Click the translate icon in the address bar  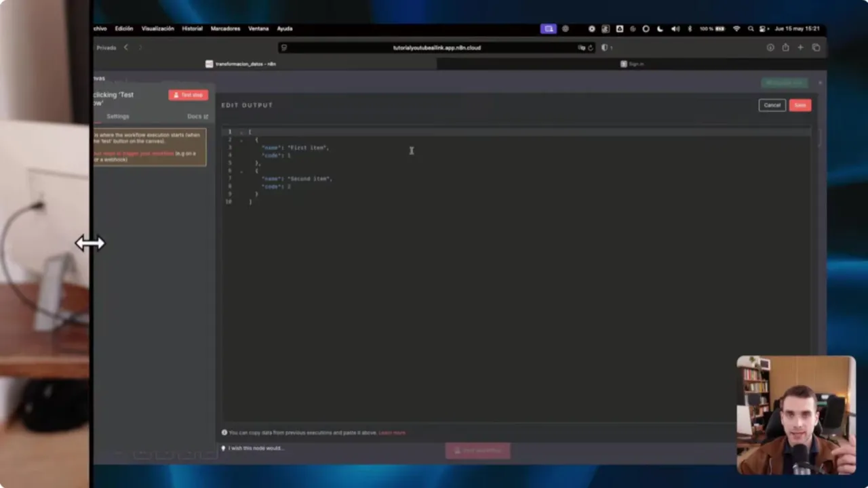581,47
